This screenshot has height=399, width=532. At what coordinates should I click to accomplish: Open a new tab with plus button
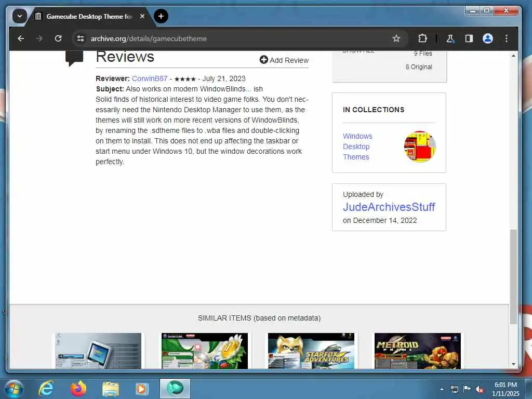(x=161, y=16)
